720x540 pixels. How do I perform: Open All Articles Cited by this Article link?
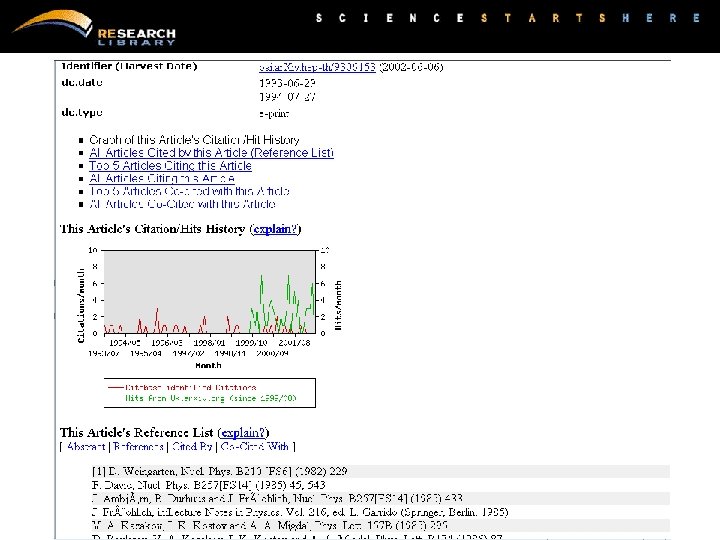[211, 153]
